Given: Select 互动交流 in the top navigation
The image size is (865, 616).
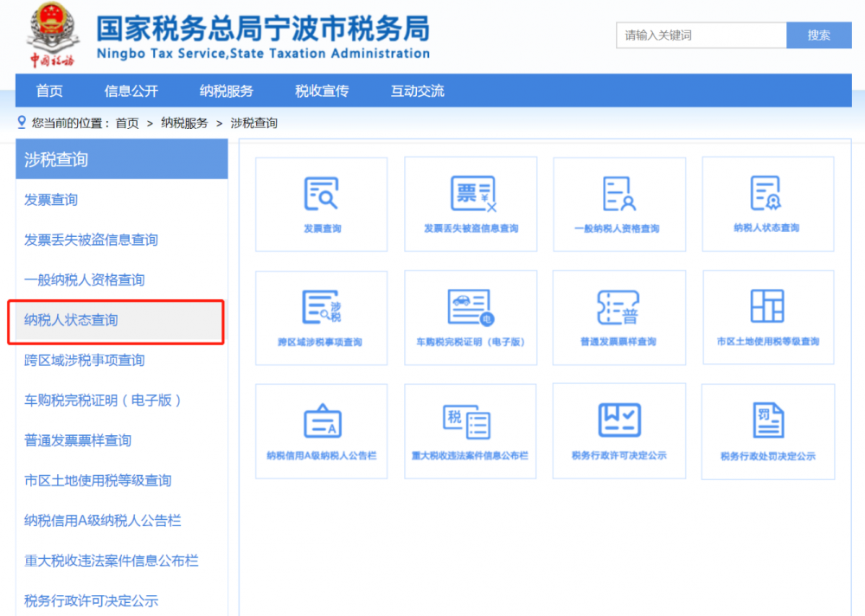Looking at the screenshot, I should (x=416, y=90).
